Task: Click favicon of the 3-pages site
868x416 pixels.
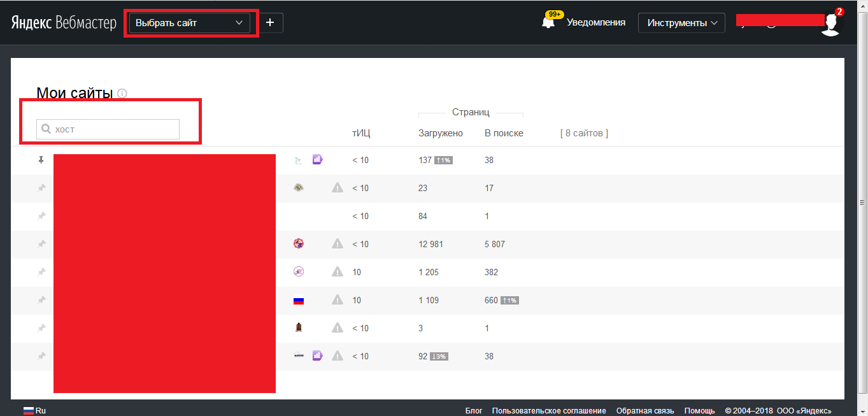Action: (299, 327)
